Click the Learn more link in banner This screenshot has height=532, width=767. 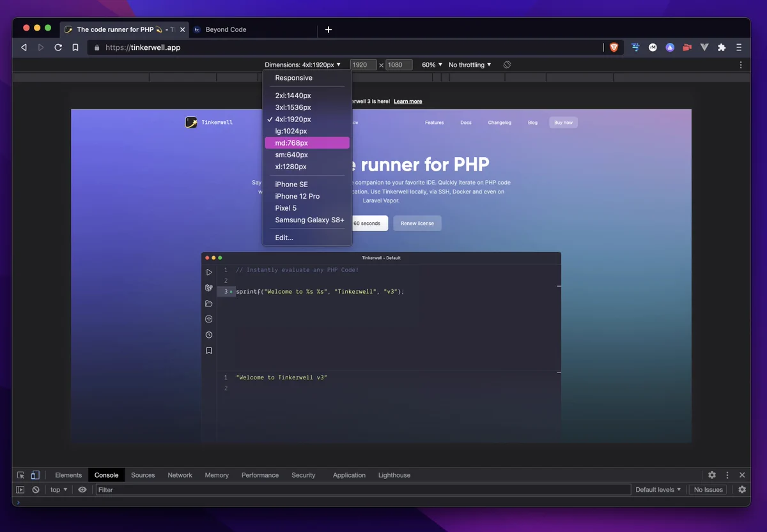coord(408,102)
